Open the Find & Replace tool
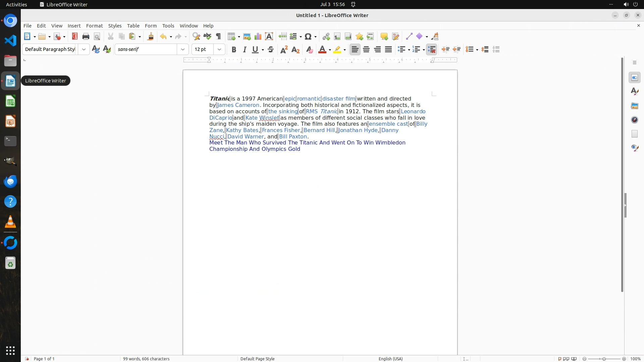Image resolution: width=644 pixels, height=362 pixels. tap(196, 37)
